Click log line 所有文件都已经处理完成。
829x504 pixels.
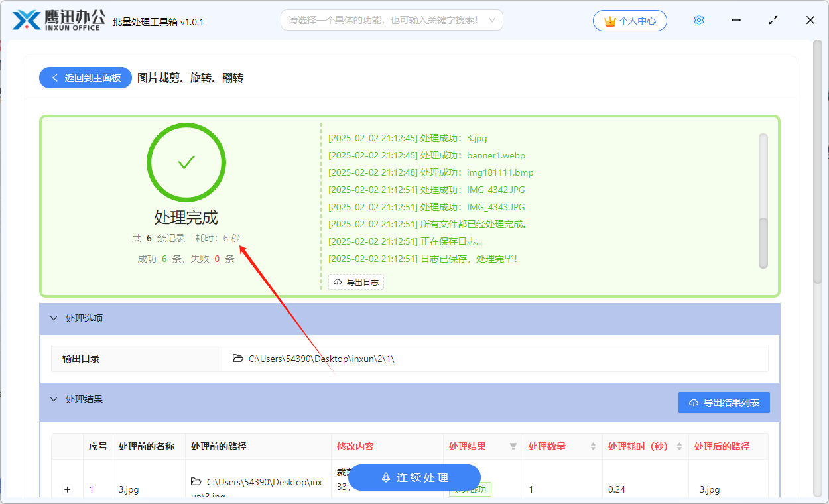click(428, 224)
